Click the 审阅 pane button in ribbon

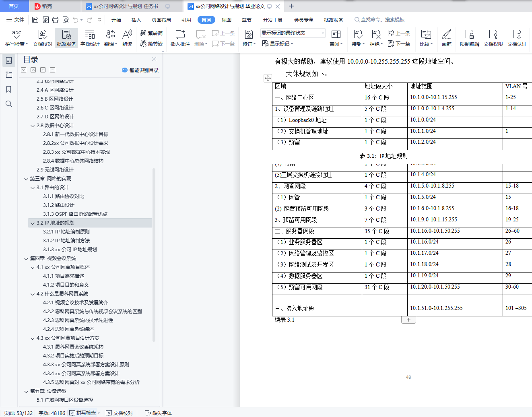[336, 38]
